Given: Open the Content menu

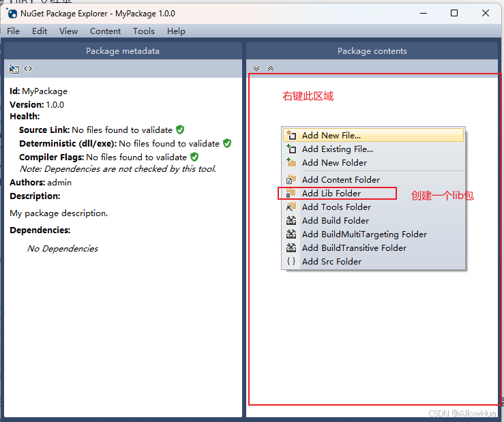Looking at the screenshot, I should 106,31.
